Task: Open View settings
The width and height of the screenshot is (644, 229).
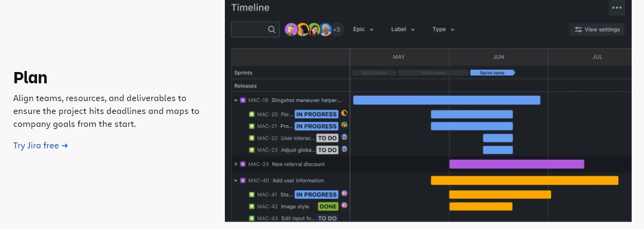Action: [597, 30]
